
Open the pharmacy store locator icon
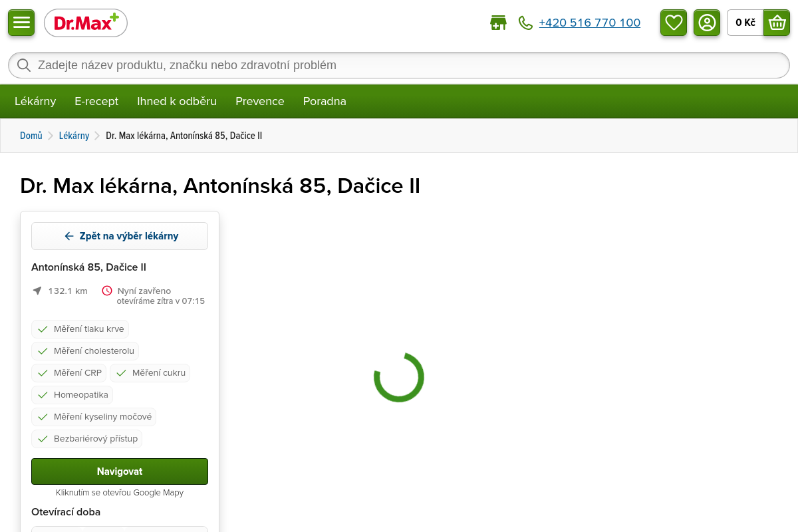[498, 23]
